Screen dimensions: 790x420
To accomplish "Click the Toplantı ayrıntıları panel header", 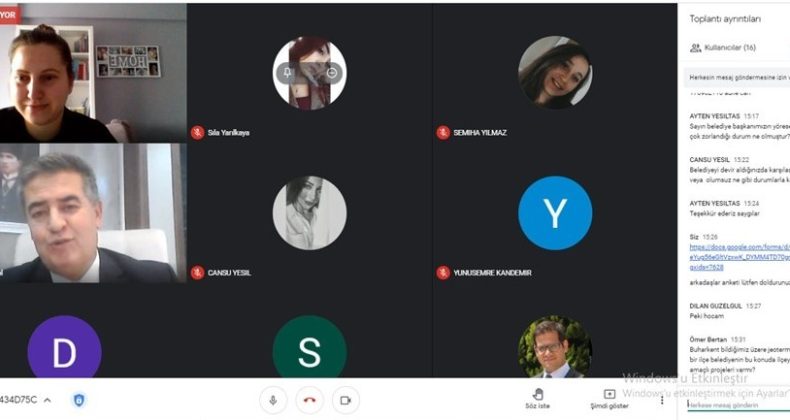I will (725, 19).
